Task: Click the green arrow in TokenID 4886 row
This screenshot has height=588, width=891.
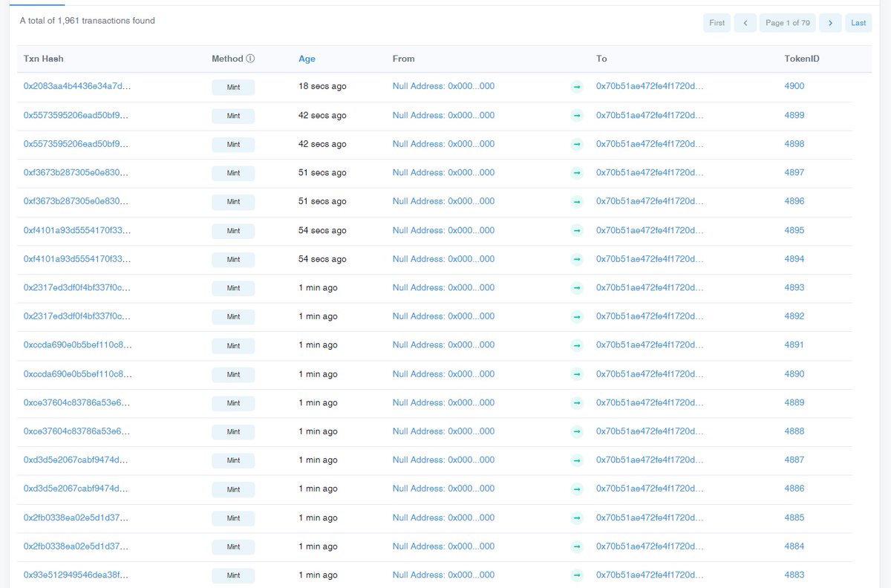Action: (577, 489)
